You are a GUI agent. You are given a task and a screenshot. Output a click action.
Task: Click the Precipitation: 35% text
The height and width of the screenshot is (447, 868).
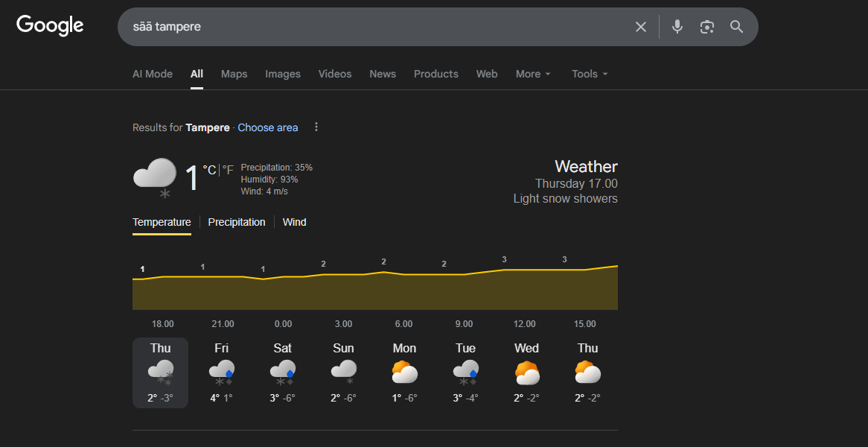coord(277,168)
